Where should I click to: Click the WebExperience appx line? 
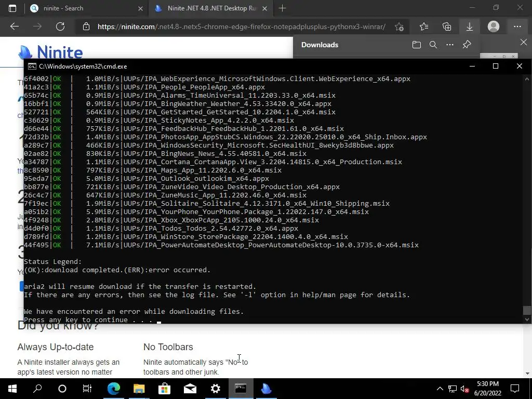217,79
